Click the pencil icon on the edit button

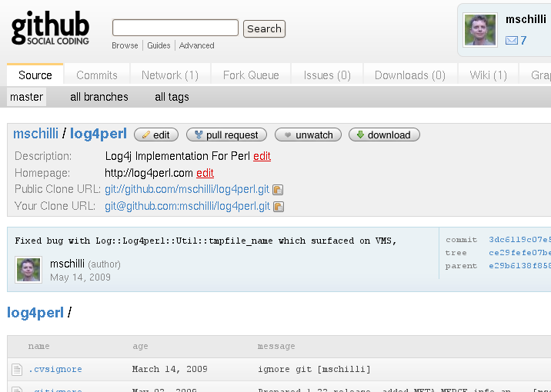[x=146, y=135]
